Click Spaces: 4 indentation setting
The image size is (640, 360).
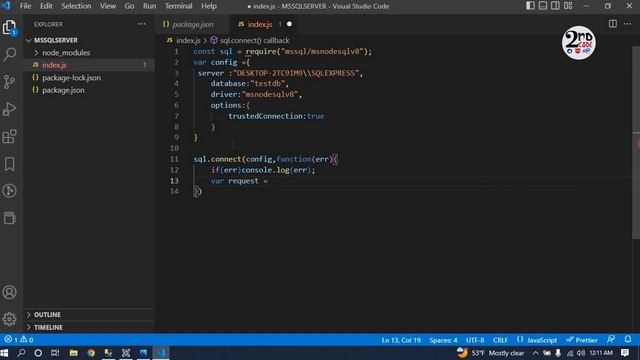click(x=443, y=340)
